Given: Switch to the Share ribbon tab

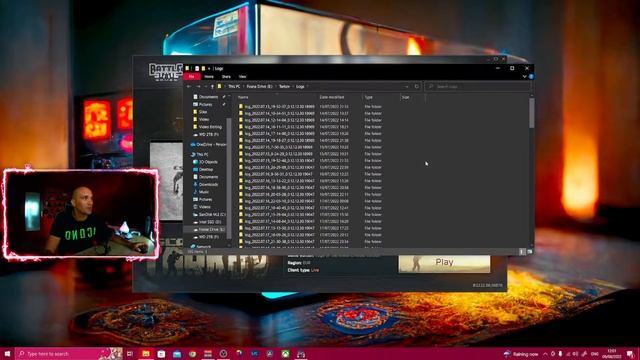Looking at the screenshot, I should coord(226,77).
